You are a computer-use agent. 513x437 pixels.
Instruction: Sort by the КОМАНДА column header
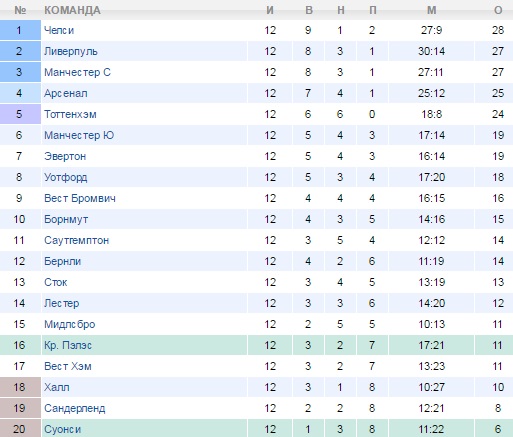click(72, 10)
